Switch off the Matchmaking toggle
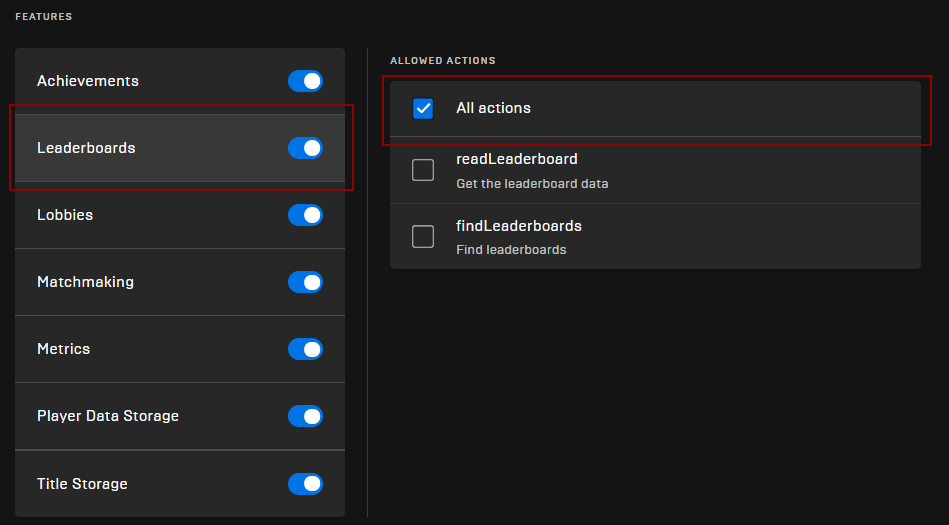This screenshot has width=949, height=525. coord(305,282)
